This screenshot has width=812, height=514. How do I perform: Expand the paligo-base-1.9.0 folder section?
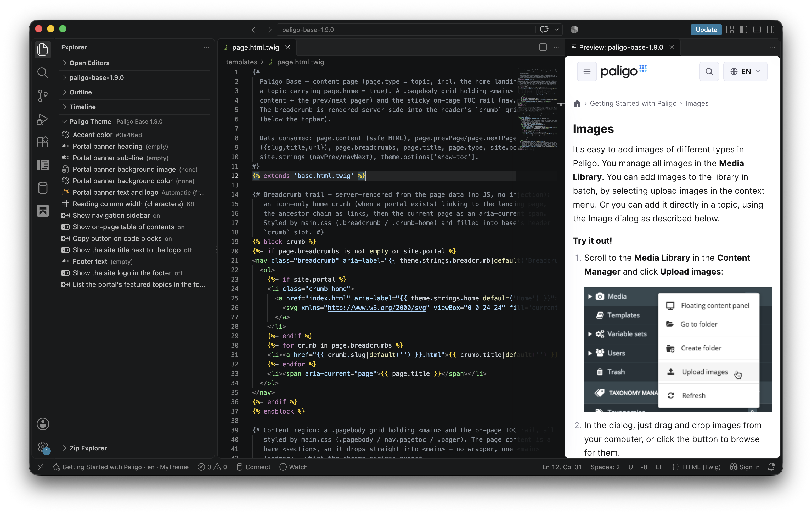(x=135, y=77)
